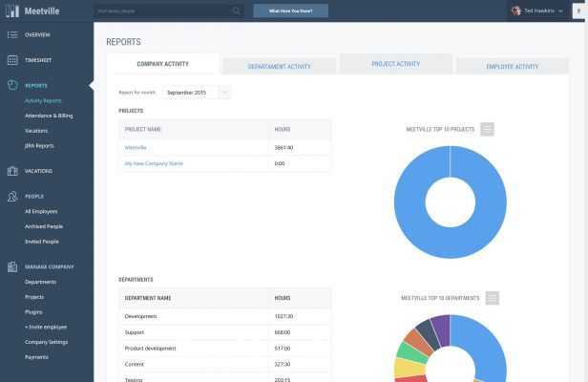The width and height of the screenshot is (588, 382).
Task: Open Departments under Manage Company
Action: (40, 282)
